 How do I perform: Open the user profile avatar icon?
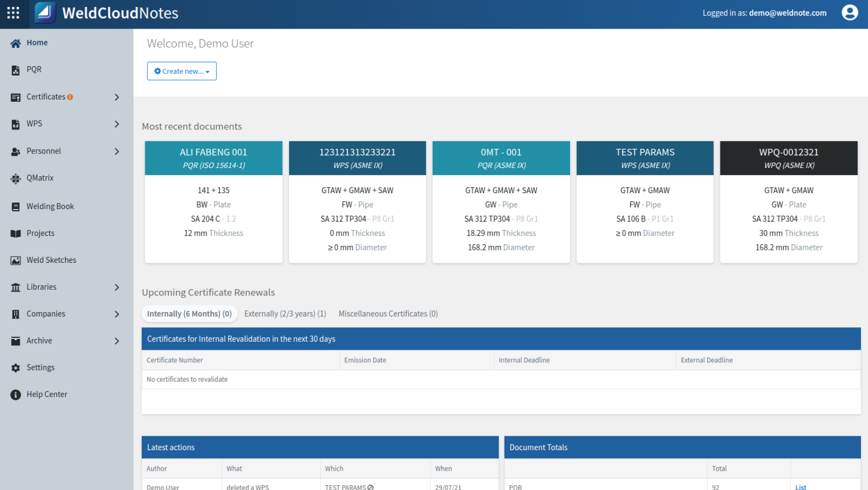849,13
